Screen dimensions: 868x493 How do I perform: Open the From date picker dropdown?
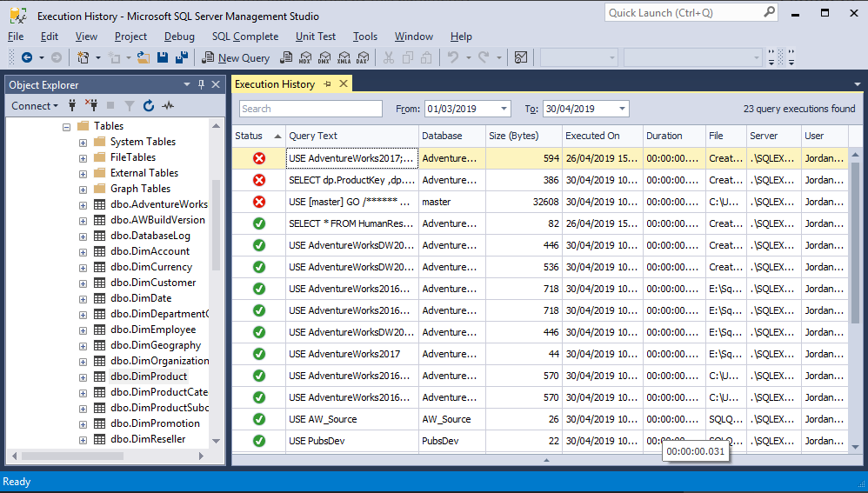click(x=504, y=109)
